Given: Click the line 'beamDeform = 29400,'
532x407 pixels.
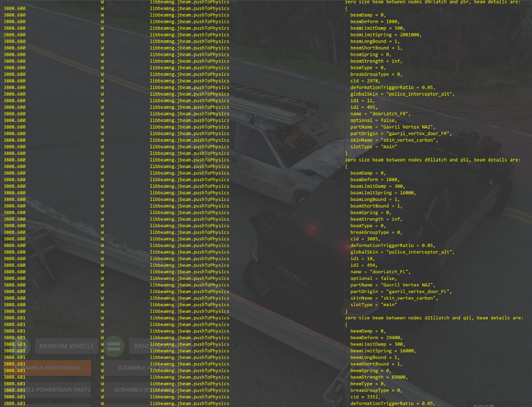Looking at the screenshot, I should point(376,337).
